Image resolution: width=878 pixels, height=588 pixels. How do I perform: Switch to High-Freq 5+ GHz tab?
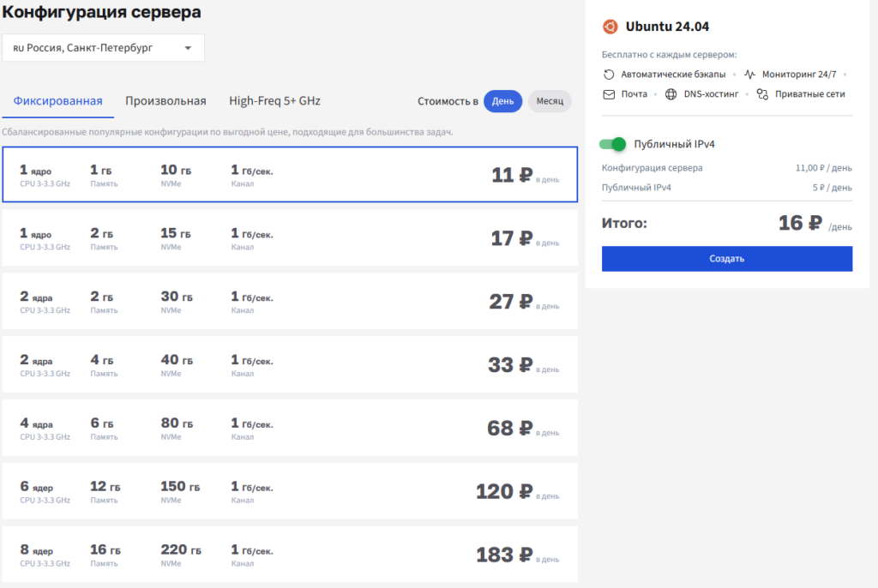[x=274, y=101]
